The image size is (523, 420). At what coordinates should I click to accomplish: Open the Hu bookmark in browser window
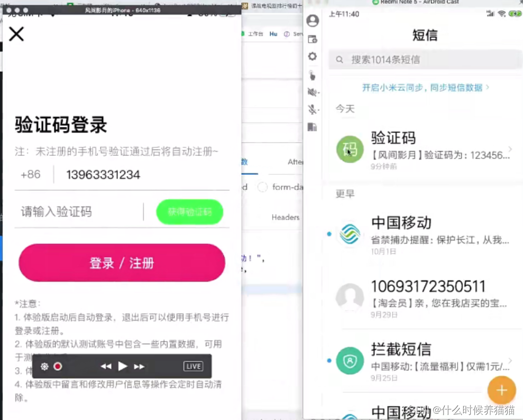(273, 34)
